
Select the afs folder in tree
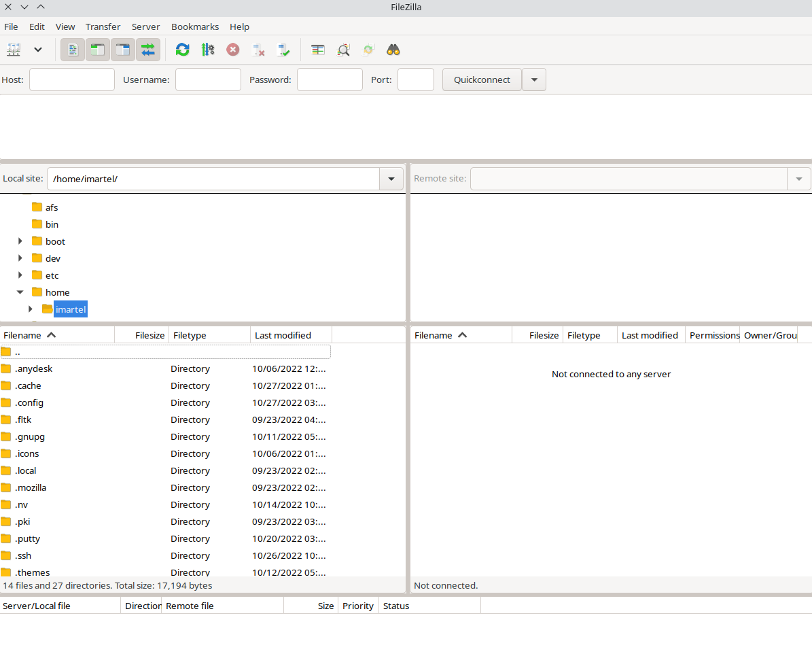(52, 207)
